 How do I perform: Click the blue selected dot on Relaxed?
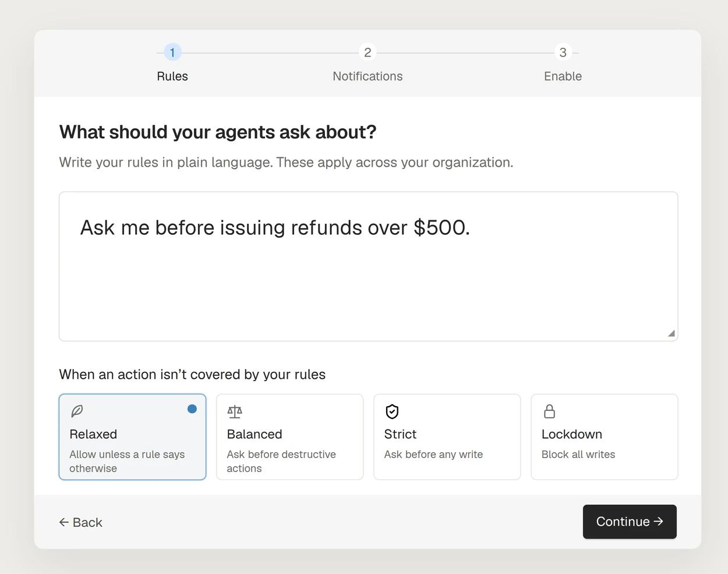pyautogui.click(x=192, y=409)
